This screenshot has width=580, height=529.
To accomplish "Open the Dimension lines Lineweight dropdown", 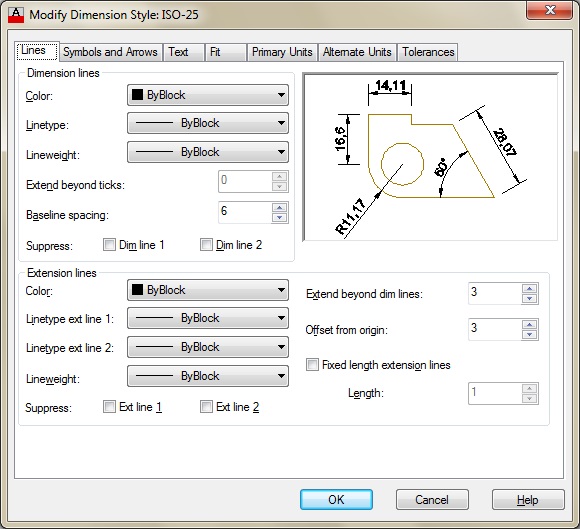I will [208, 152].
